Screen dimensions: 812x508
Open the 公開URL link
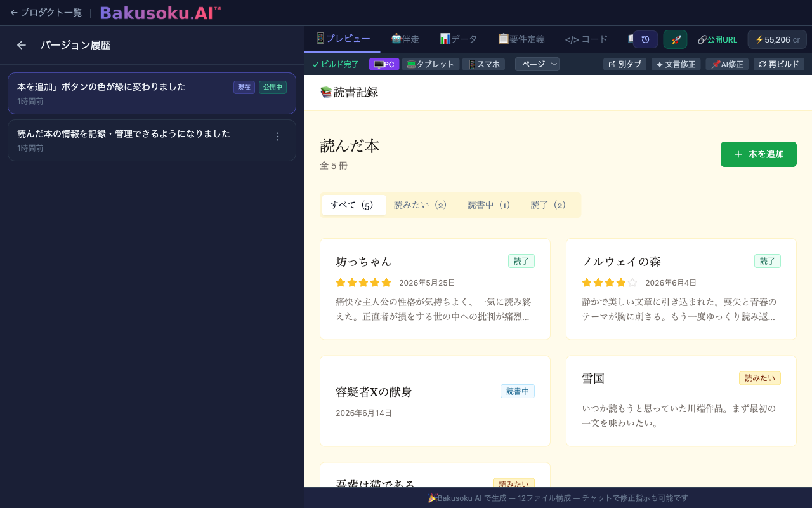717,39
